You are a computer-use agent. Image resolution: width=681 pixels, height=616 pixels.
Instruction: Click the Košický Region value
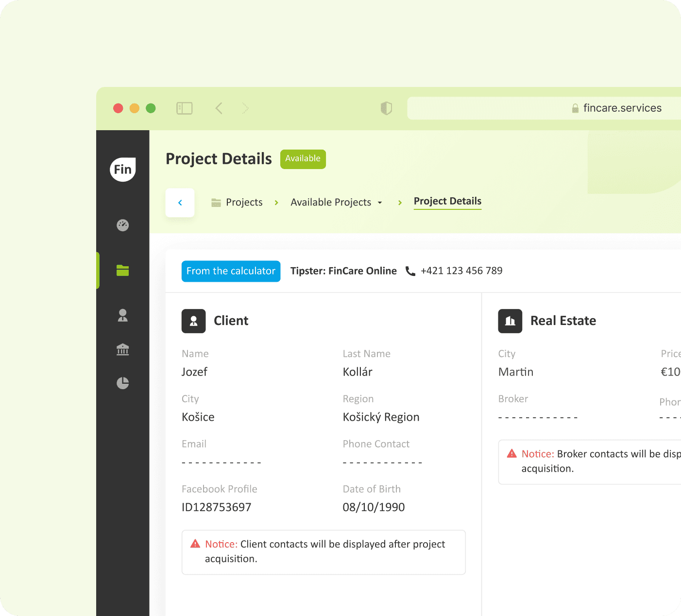[381, 417]
